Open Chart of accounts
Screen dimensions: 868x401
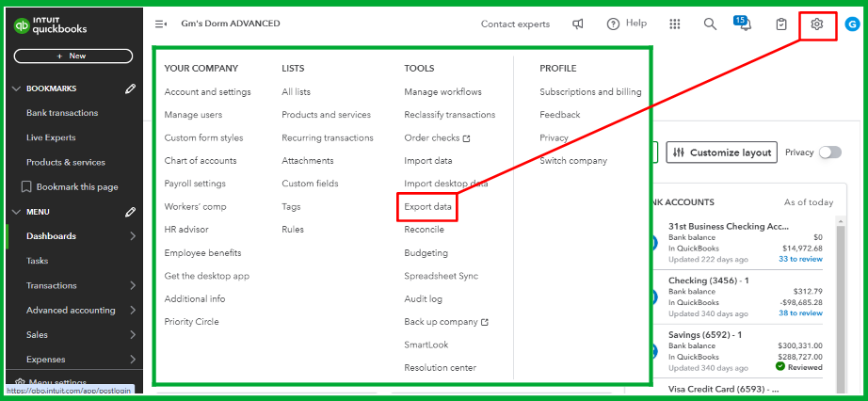pos(201,161)
